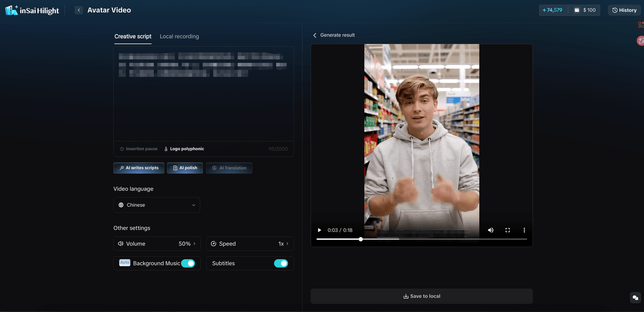
Task: Mute the video sound
Action: point(491,230)
